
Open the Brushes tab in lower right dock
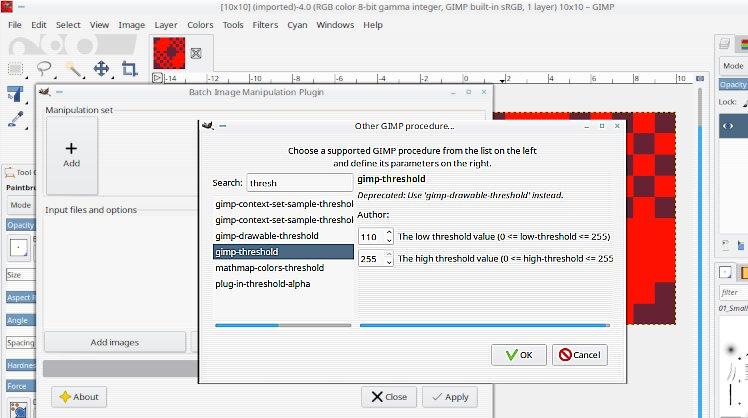pyautogui.click(x=725, y=272)
